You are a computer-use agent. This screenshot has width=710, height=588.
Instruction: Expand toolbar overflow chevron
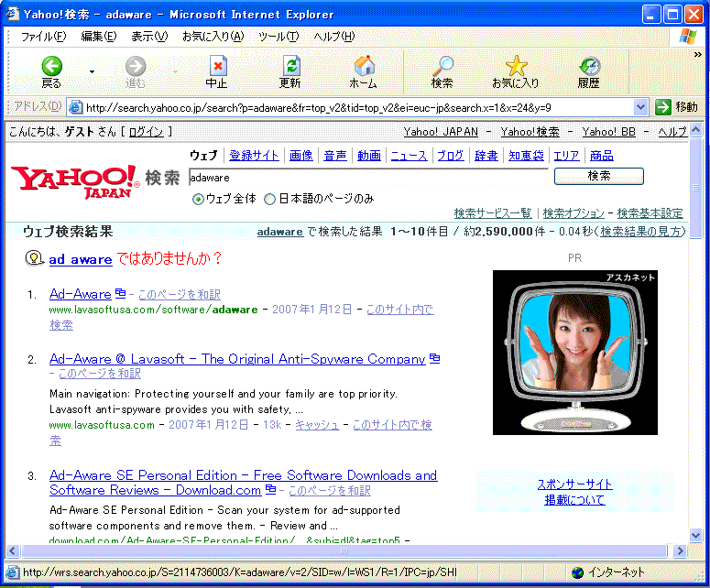coord(698,55)
